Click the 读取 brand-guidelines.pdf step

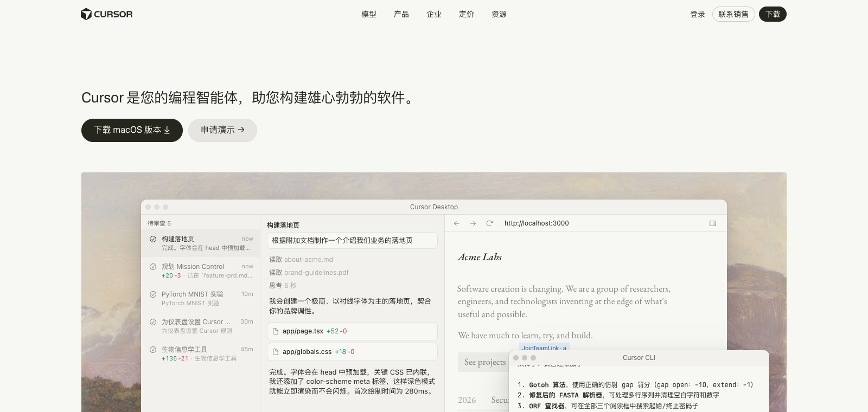pyautogui.click(x=309, y=273)
